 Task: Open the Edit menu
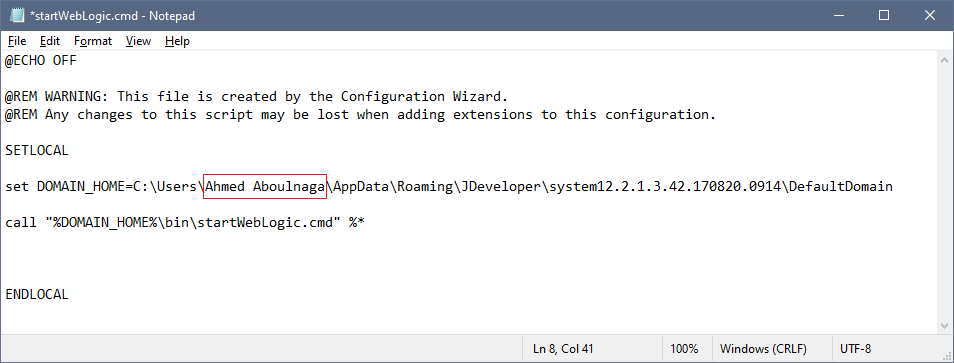click(x=50, y=41)
